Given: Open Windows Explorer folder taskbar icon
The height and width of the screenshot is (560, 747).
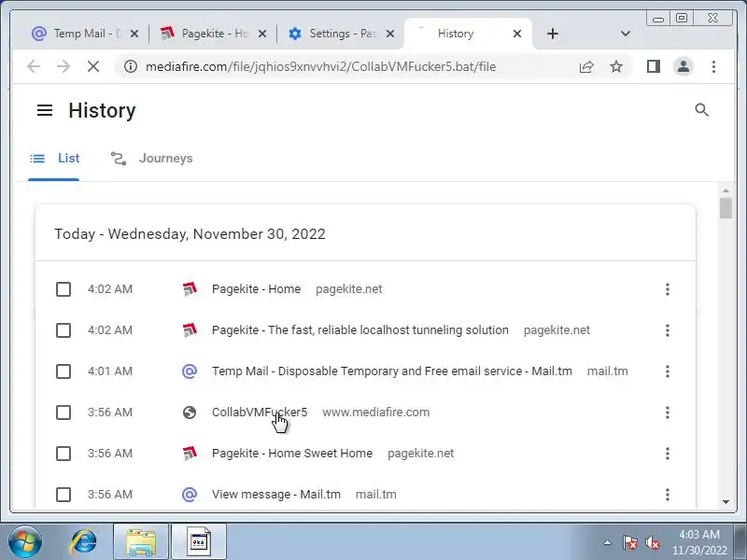Looking at the screenshot, I should tap(141, 542).
